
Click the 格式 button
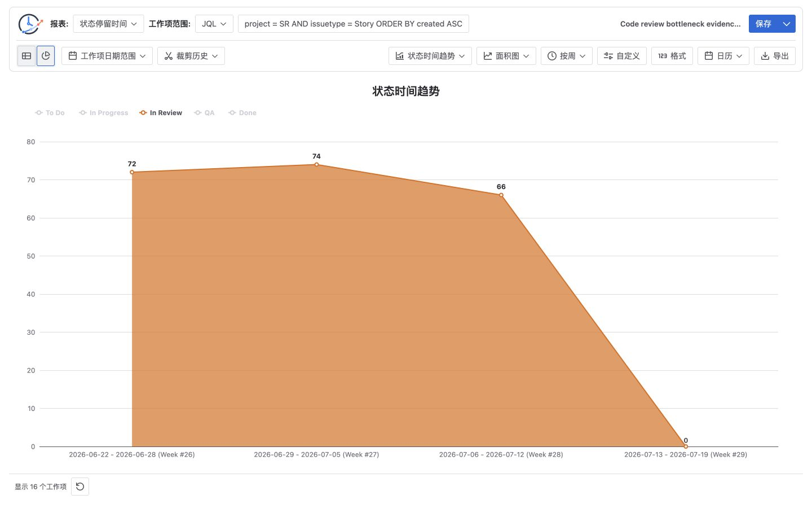672,56
